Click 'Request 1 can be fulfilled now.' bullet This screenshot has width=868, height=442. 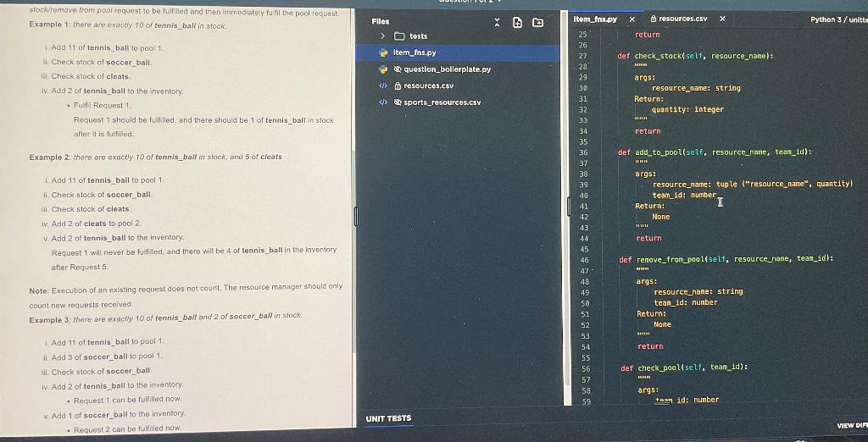[127, 400]
